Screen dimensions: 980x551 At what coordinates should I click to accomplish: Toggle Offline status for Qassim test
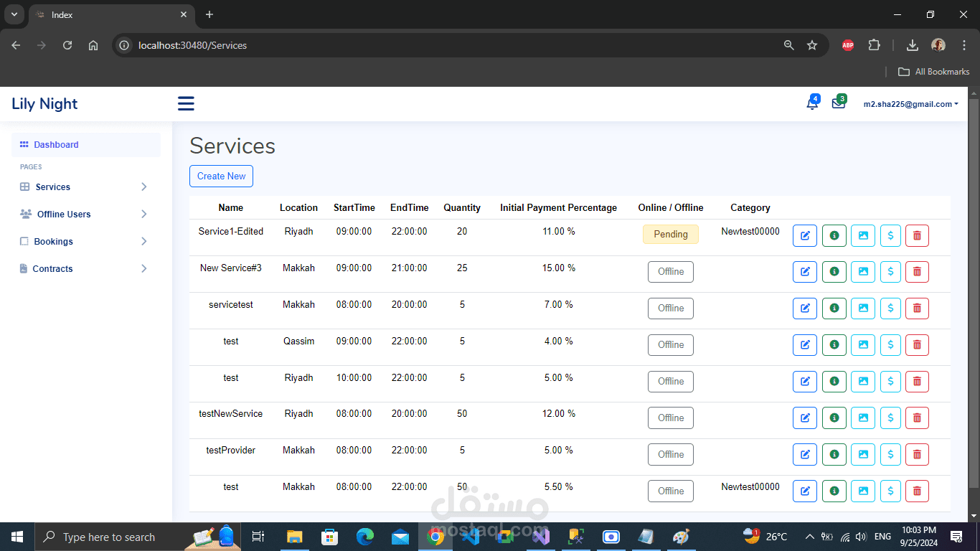671,345
